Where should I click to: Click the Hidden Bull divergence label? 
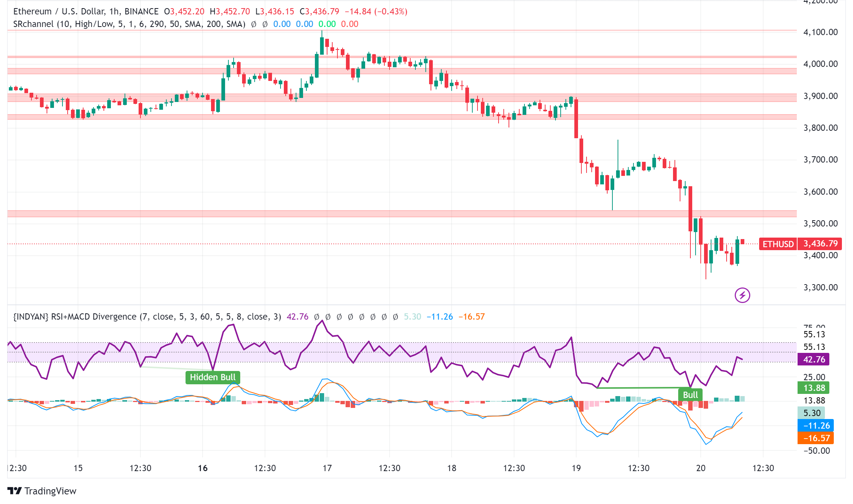pyautogui.click(x=213, y=377)
